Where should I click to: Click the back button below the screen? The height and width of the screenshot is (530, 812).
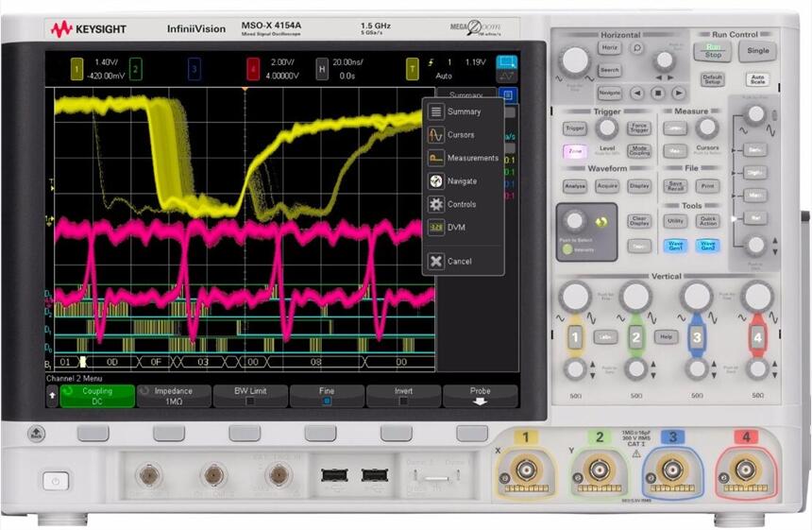[37, 434]
